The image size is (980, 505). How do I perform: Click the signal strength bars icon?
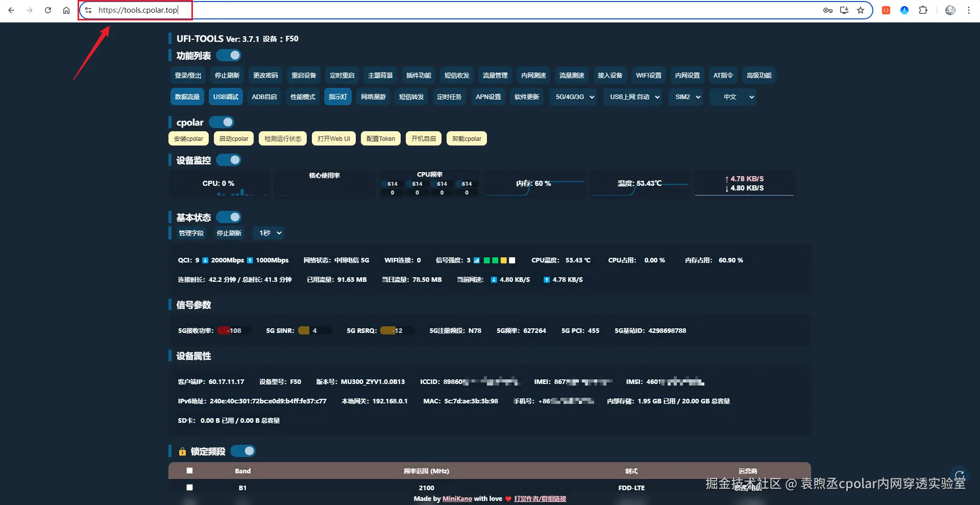[x=477, y=260]
